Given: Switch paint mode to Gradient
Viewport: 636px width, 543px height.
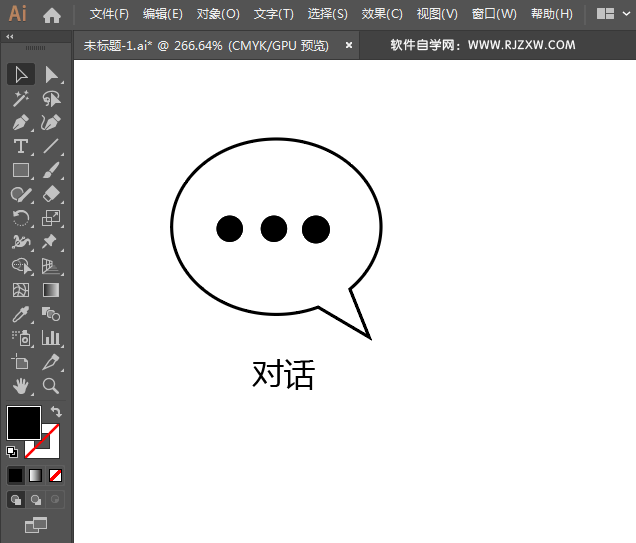Looking at the screenshot, I should coord(36,475).
